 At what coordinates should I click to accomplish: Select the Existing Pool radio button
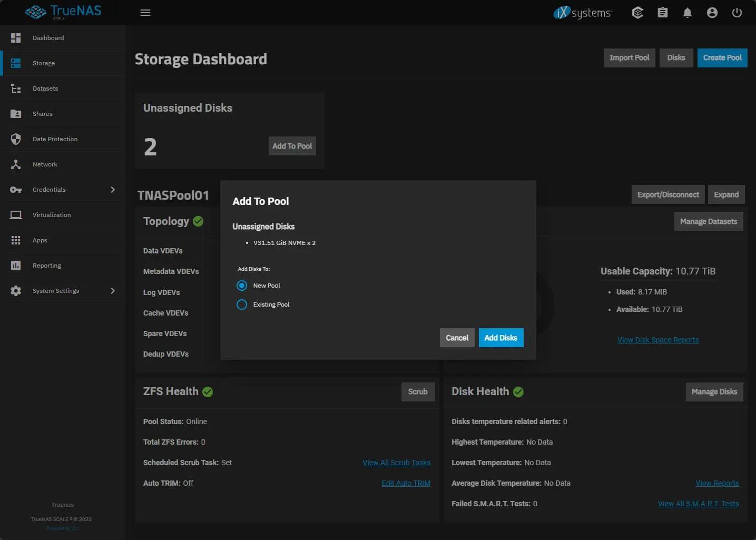242,305
